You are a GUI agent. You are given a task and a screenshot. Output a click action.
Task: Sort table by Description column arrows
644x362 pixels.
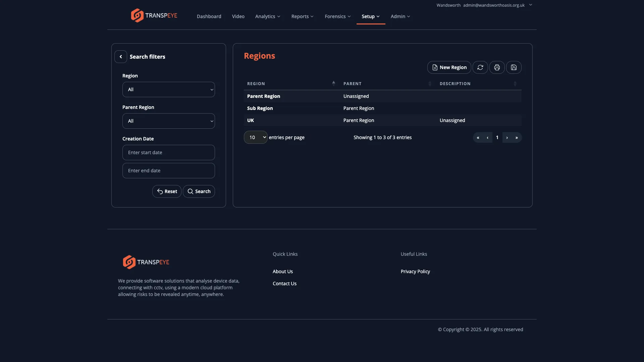click(x=515, y=83)
